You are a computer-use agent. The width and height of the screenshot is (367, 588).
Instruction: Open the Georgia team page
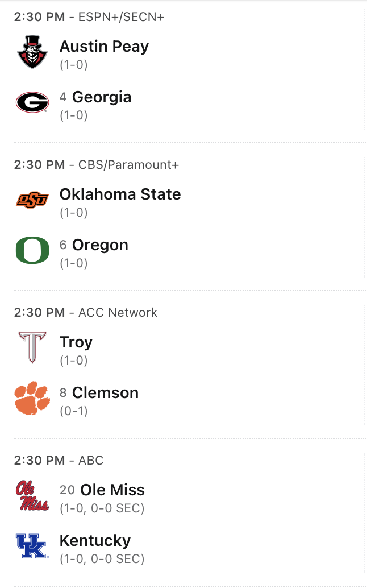point(102,97)
